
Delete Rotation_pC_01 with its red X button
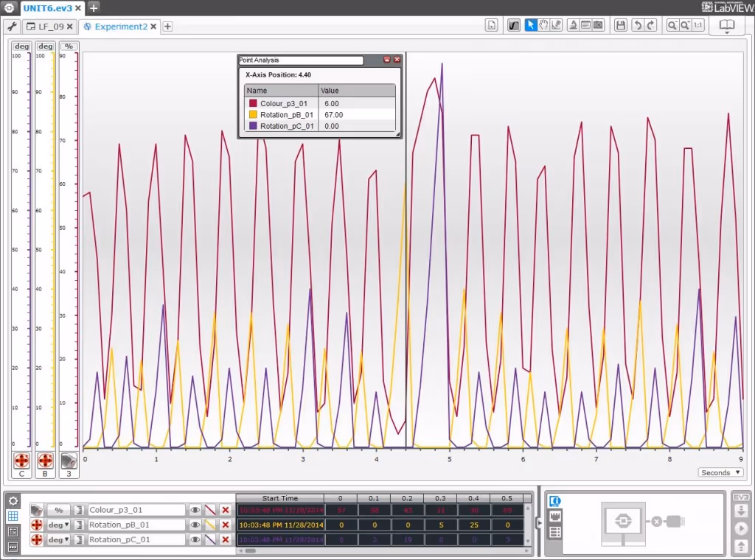(226, 539)
